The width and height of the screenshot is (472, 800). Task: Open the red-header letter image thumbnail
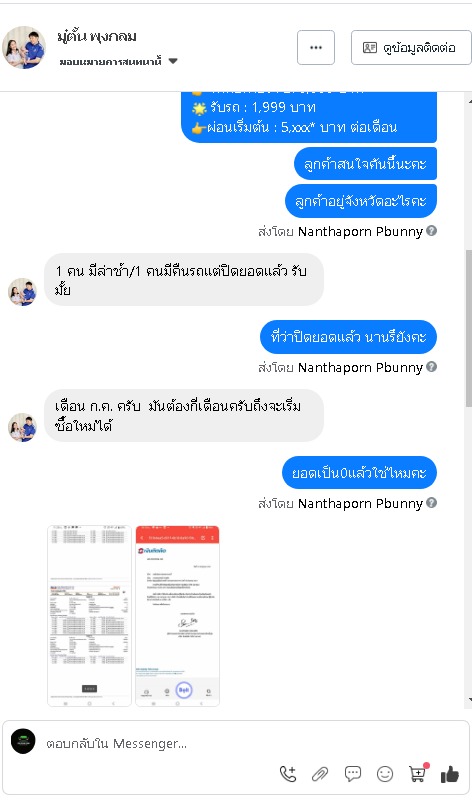click(178, 616)
